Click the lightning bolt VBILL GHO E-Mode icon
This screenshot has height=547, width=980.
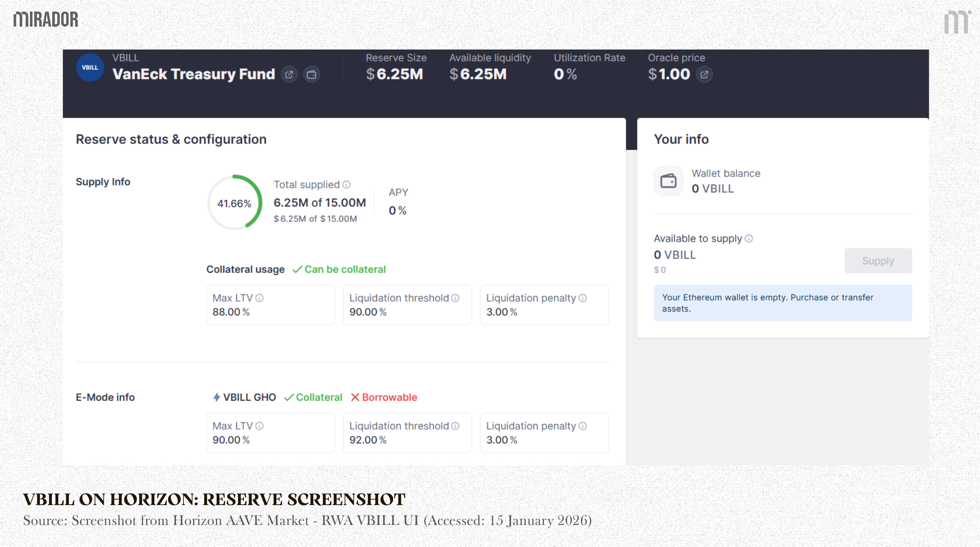[217, 397]
